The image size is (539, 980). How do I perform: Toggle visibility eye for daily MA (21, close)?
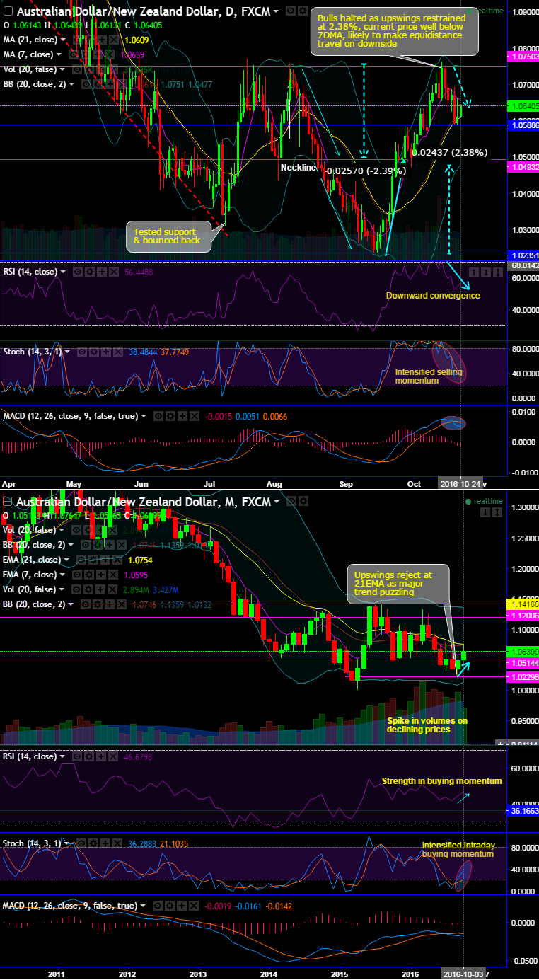(76, 40)
